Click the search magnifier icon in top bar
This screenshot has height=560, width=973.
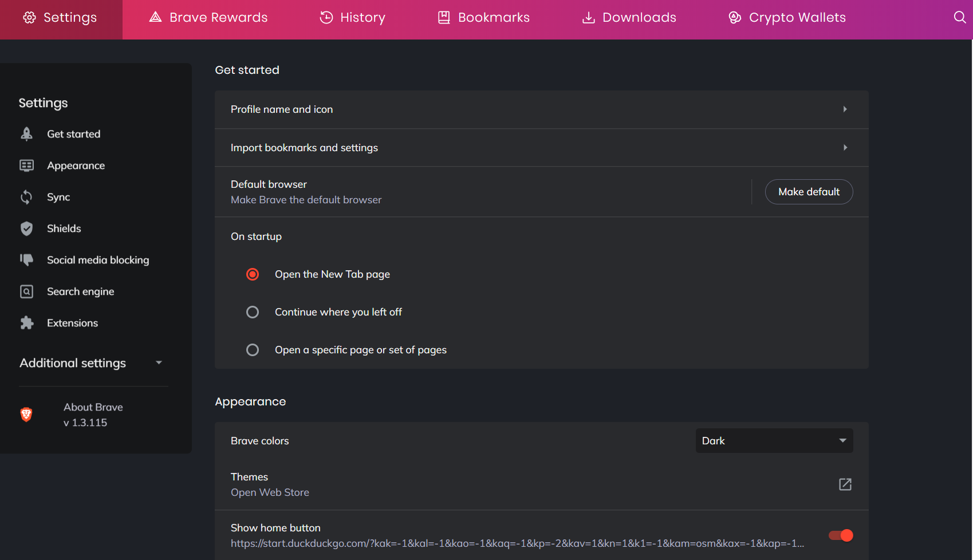tap(960, 17)
